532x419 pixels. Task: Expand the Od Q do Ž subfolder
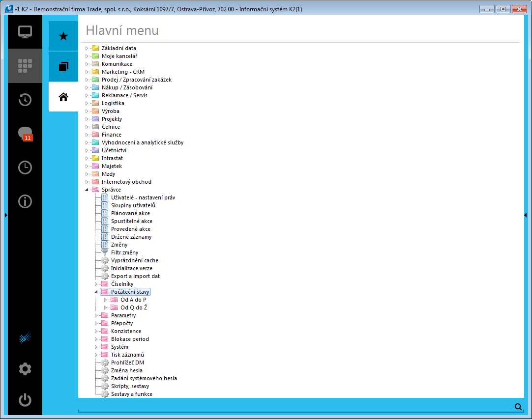click(106, 308)
